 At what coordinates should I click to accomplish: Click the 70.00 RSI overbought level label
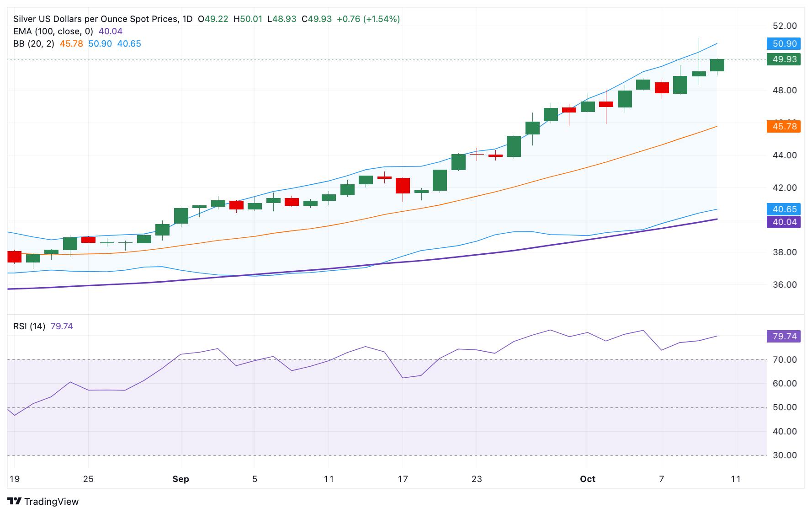pos(784,360)
